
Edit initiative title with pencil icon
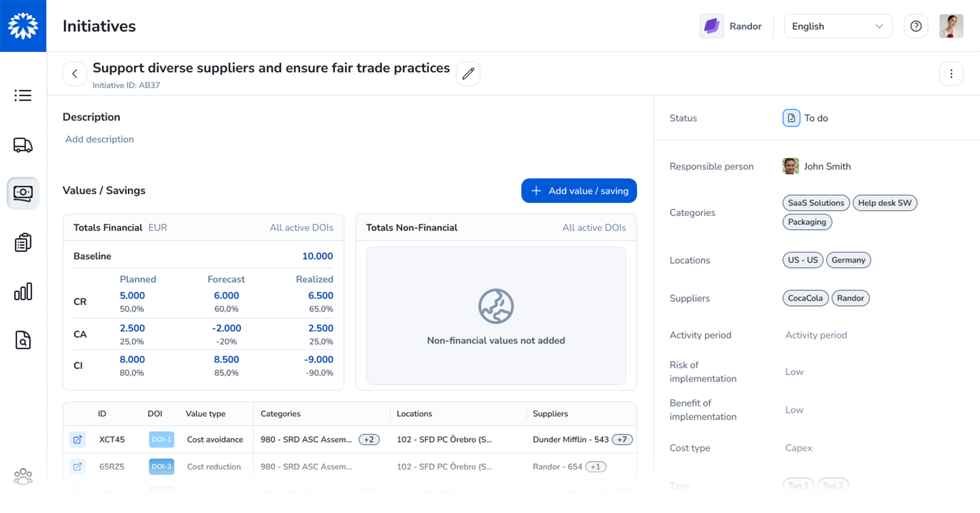[468, 73]
